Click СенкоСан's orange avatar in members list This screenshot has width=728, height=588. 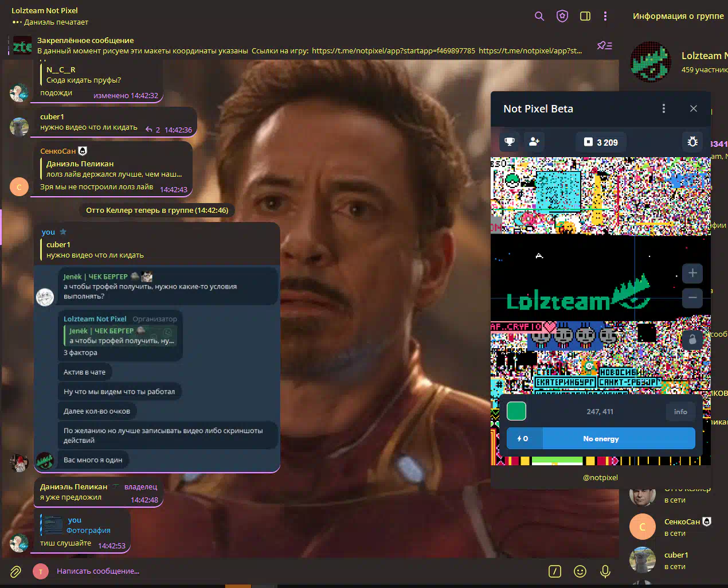pyautogui.click(x=642, y=527)
